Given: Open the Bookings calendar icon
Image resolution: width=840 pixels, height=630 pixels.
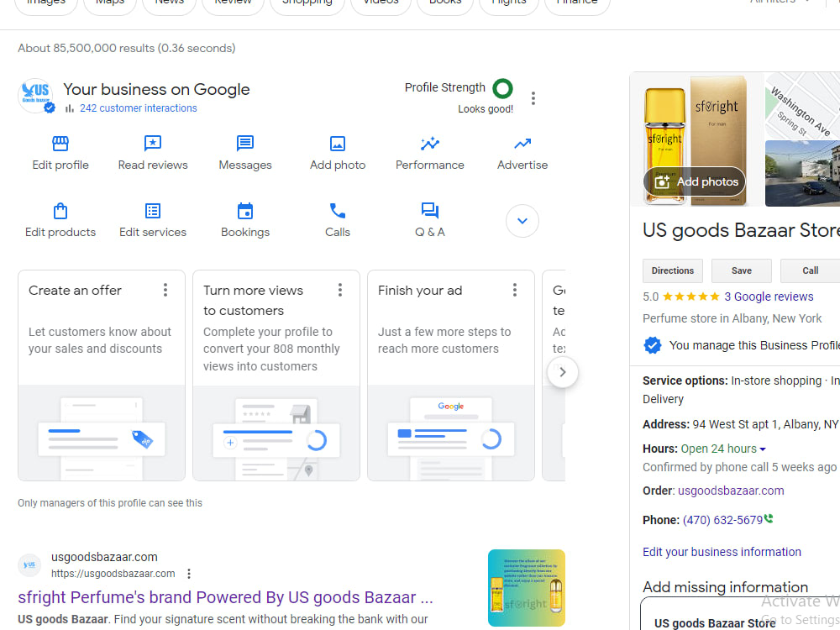Looking at the screenshot, I should 244,211.
